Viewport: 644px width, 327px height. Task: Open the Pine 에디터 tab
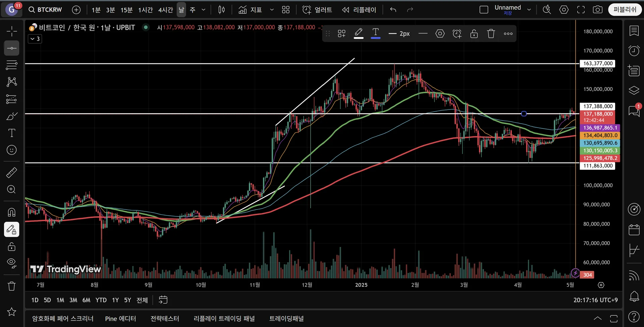(120, 319)
